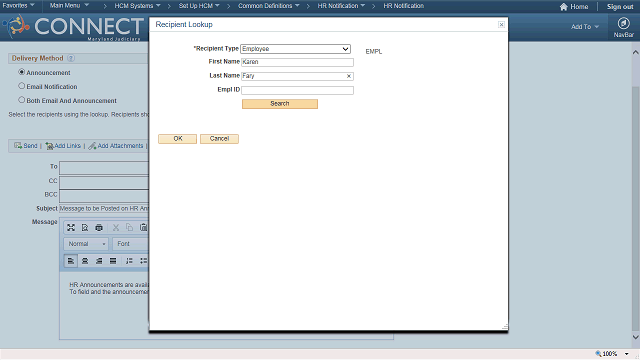Open the zoom level dropdown arrow
Image resolution: width=640 pixels, height=360 pixels.
[x=627, y=354]
